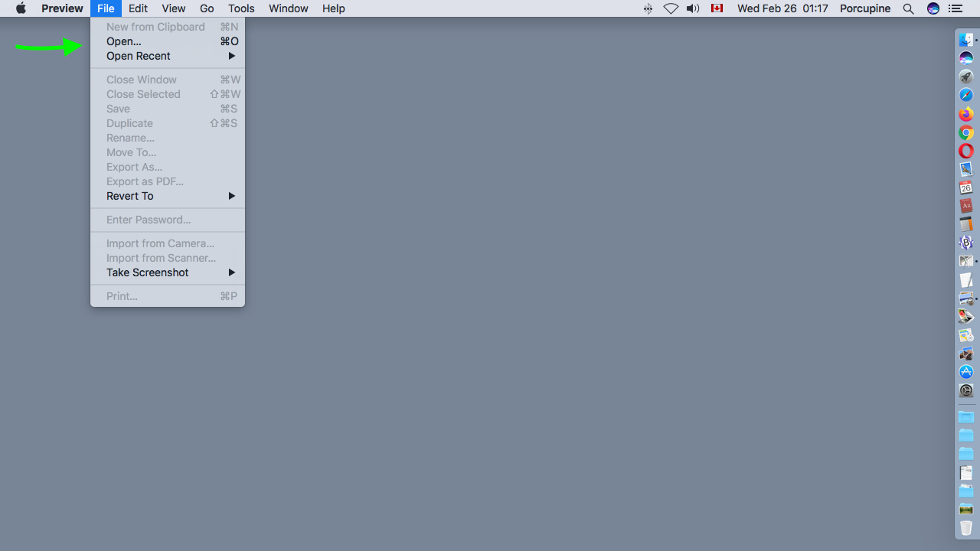980x551 pixels.
Task: Open App Store from the Dock
Action: [x=966, y=372]
